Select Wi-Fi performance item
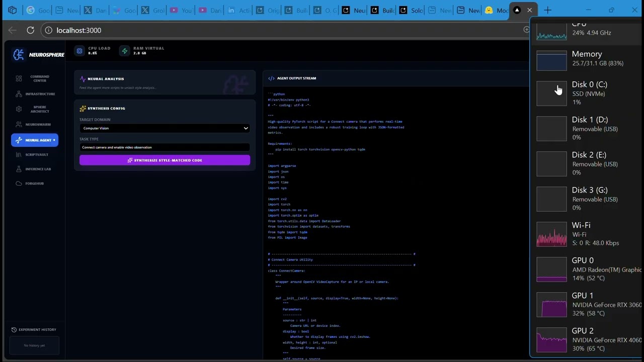Screen dimensions: 644x362 (x=587, y=234)
